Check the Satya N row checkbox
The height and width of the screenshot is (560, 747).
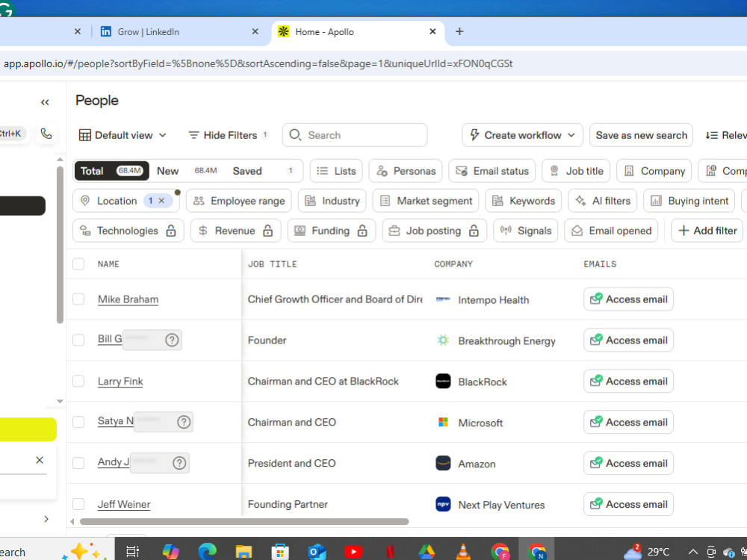(x=78, y=422)
